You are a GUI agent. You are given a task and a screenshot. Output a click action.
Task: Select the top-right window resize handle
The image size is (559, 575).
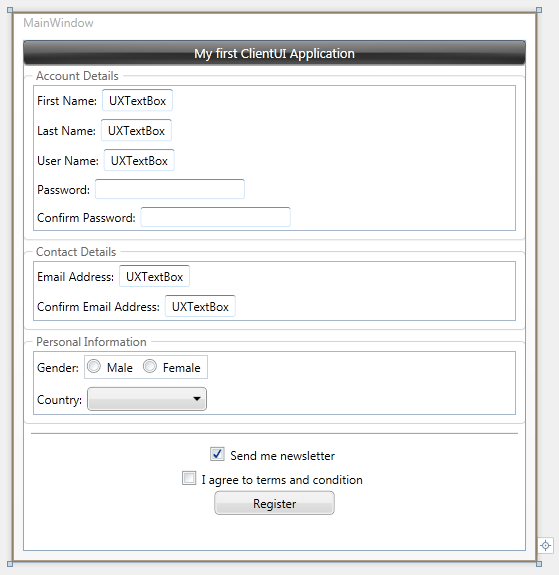[539, 10]
